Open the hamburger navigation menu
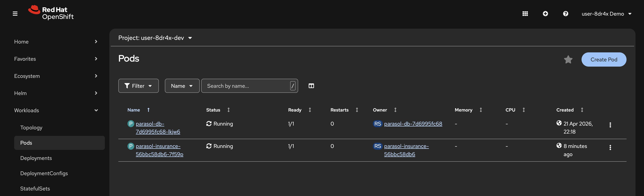 pos(15,14)
